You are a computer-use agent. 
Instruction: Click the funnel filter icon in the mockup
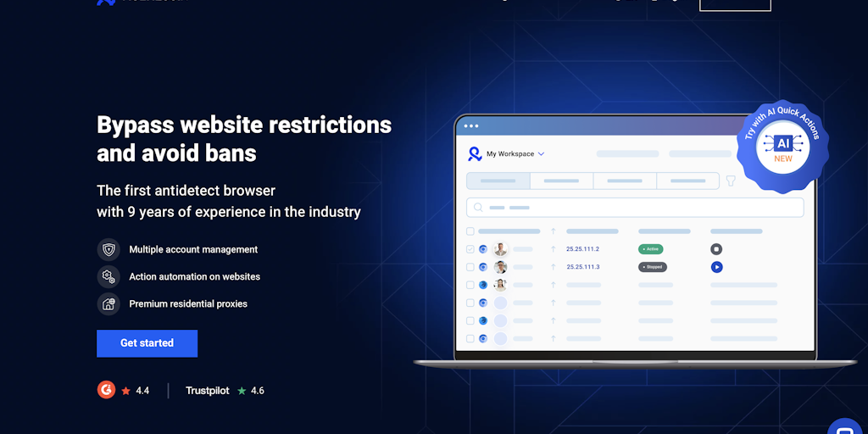coord(731,181)
